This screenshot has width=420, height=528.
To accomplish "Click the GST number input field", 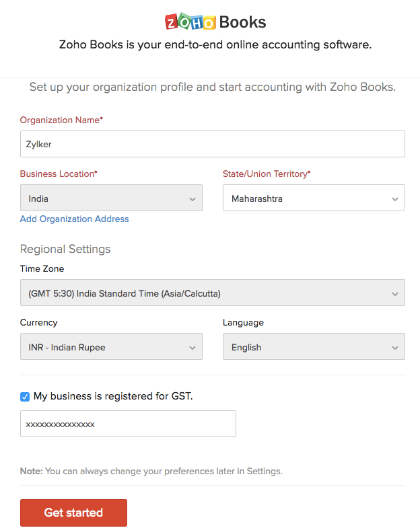I will 128,424.
